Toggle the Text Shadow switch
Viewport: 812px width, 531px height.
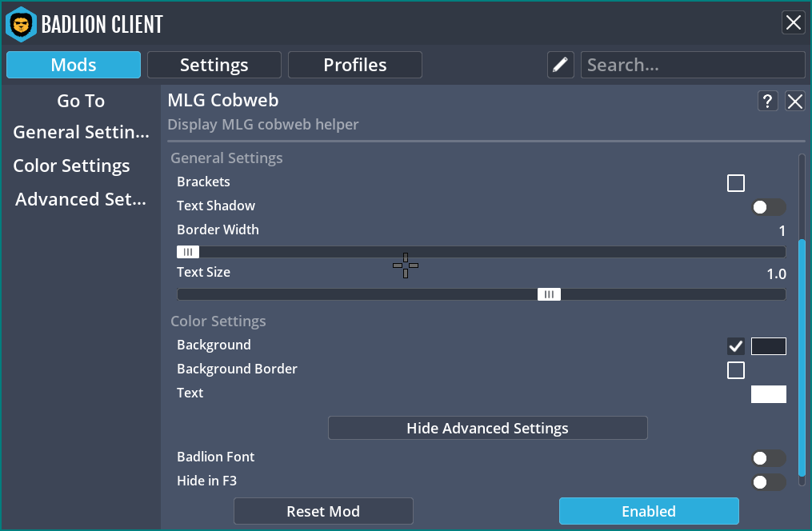click(769, 207)
